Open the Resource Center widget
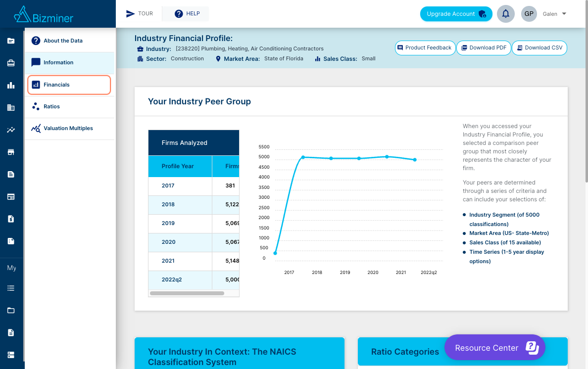 coord(495,348)
